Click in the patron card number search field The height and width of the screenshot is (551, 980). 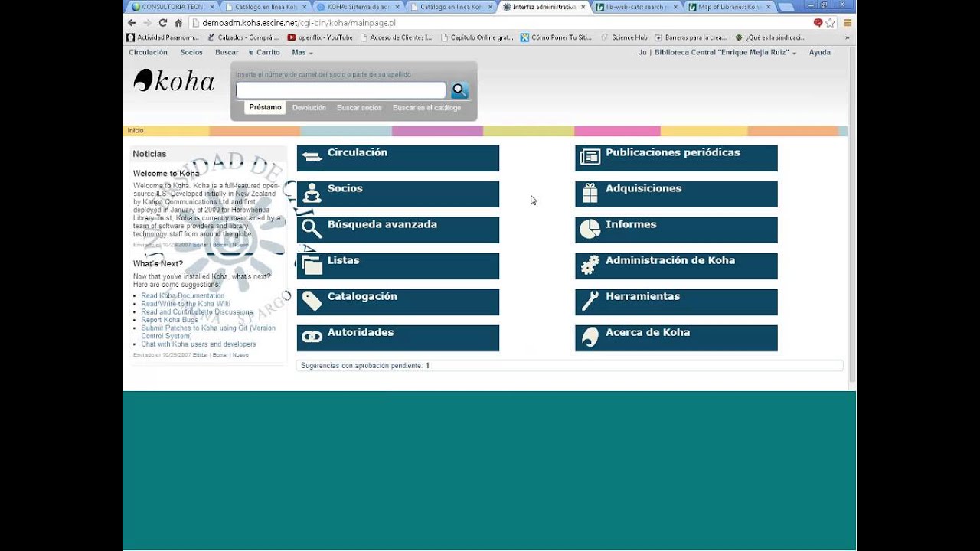tap(341, 90)
